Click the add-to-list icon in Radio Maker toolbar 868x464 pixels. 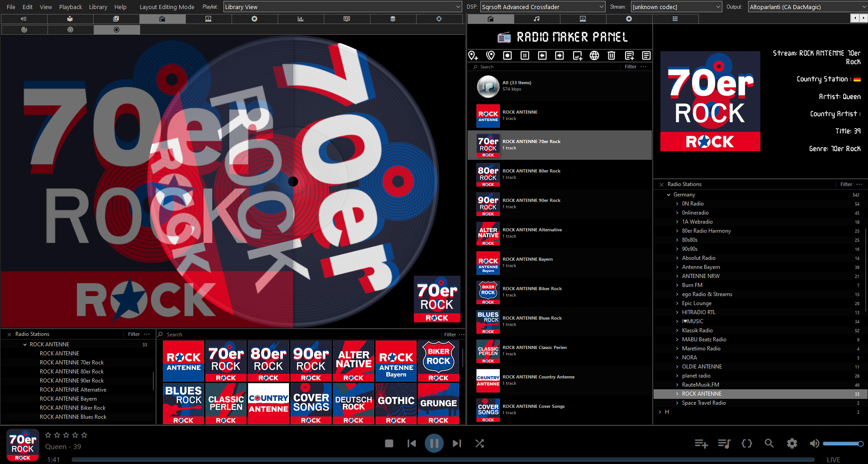629,55
